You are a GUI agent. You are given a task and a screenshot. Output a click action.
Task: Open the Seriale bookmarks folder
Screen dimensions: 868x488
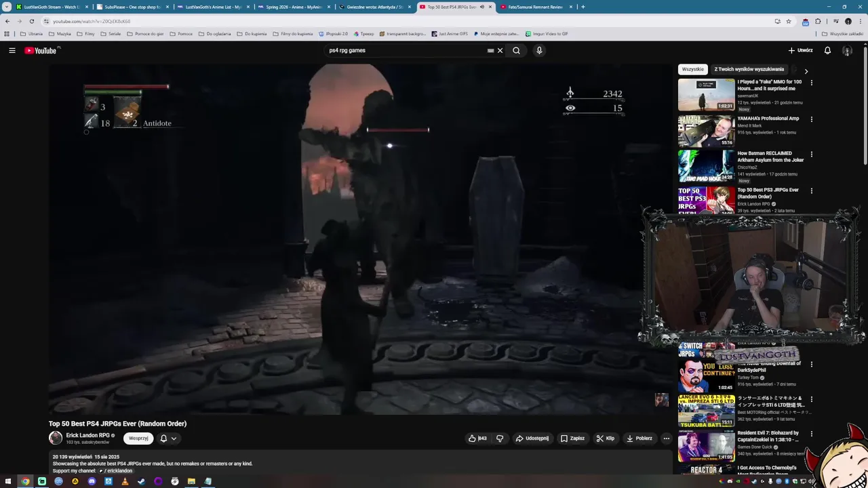[x=111, y=33]
